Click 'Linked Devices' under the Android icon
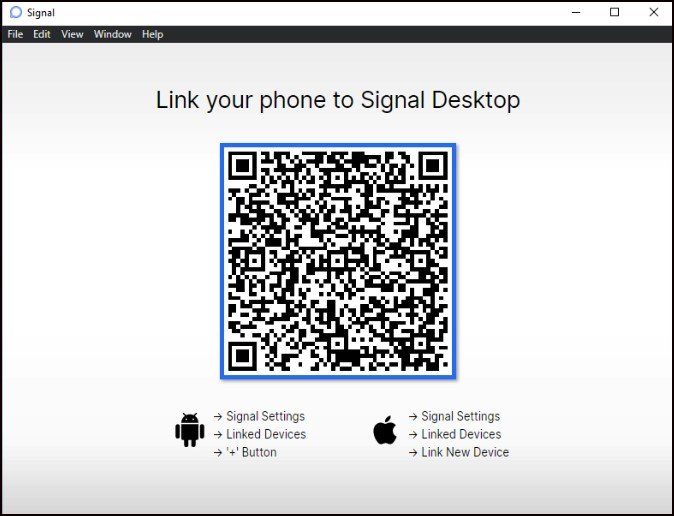Viewport: 674px width, 516px height. (x=265, y=434)
